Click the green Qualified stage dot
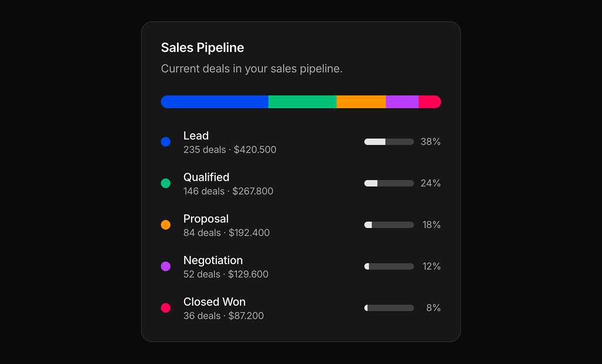Screen dimensions: 602x364 [166, 183]
